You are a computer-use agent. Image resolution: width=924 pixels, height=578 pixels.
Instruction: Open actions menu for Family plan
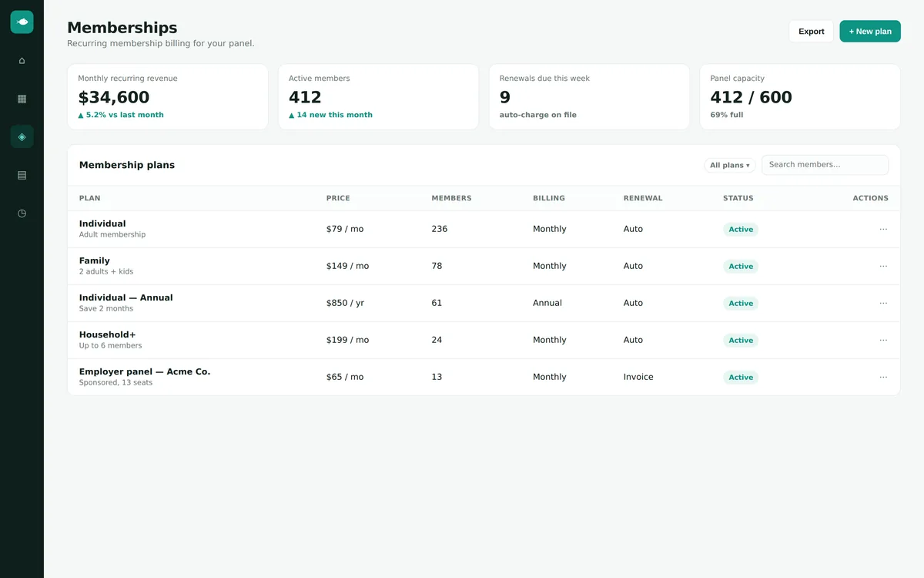point(883,266)
